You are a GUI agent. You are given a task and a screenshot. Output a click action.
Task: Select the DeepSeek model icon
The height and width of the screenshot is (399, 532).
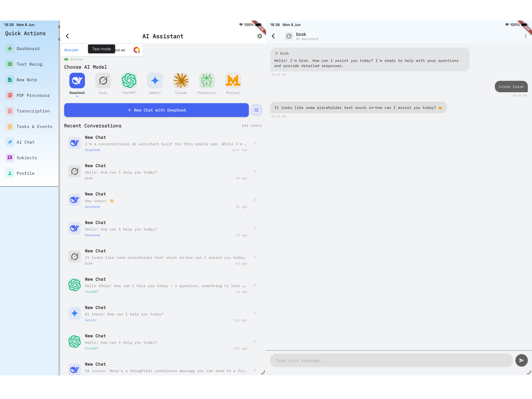coord(77,81)
